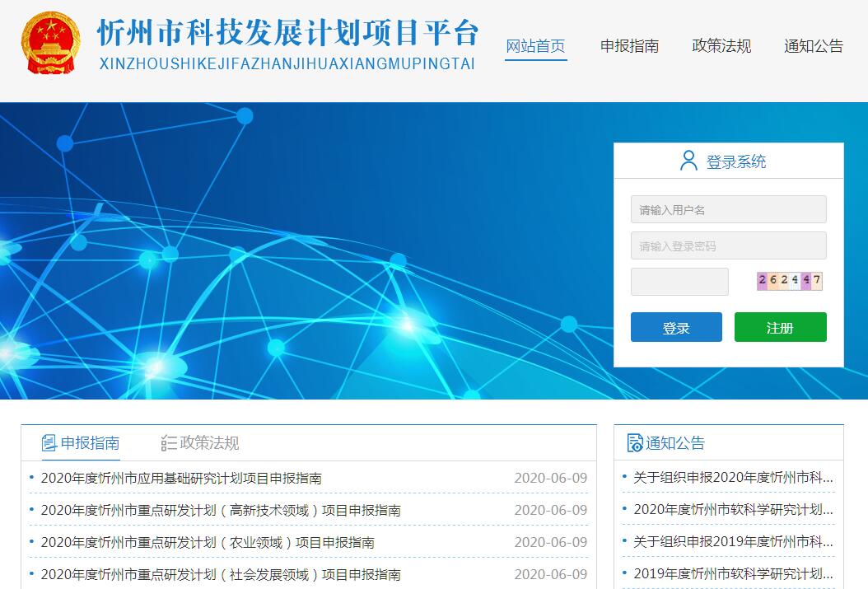Click the 2020-06-09 date of 农业领域 row
Screen dimensions: 868x589
click(551, 542)
